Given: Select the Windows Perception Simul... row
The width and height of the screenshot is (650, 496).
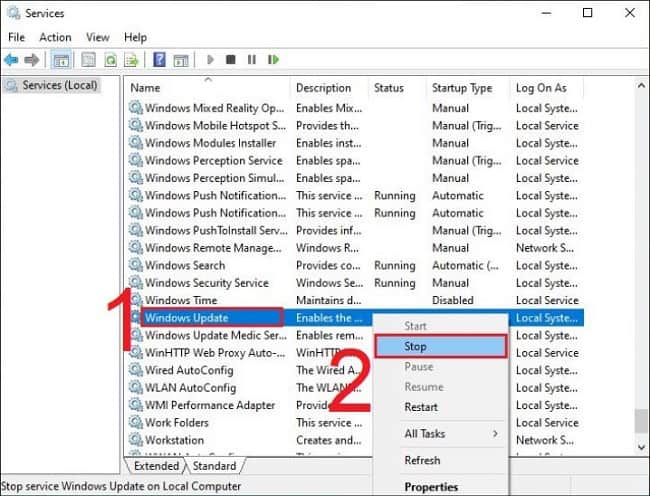Looking at the screenshot, I should click(x=356, y=178).
